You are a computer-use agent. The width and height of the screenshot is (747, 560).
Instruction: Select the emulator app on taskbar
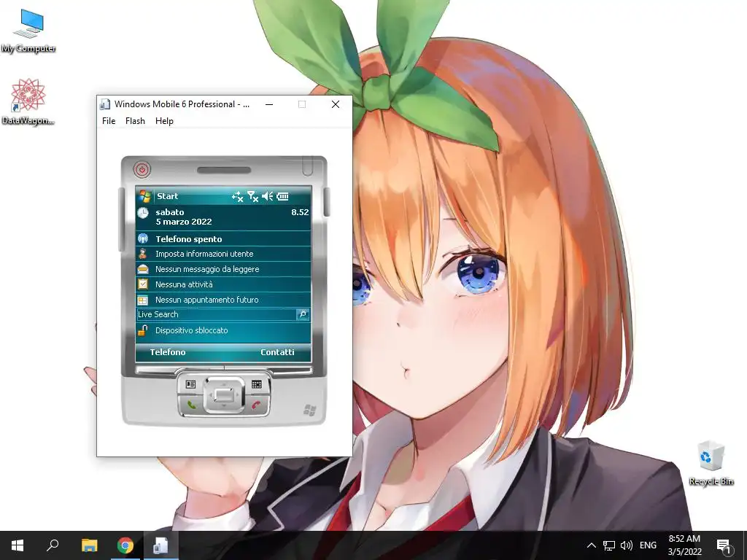coord(160,545)
